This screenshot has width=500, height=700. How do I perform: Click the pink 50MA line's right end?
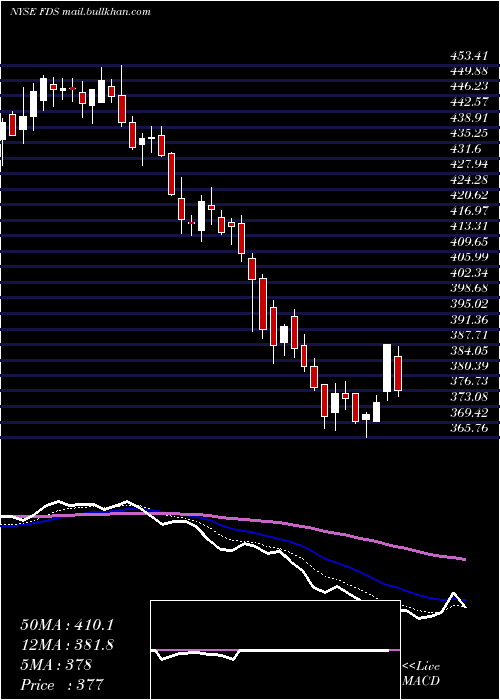(x=463, y=559)
